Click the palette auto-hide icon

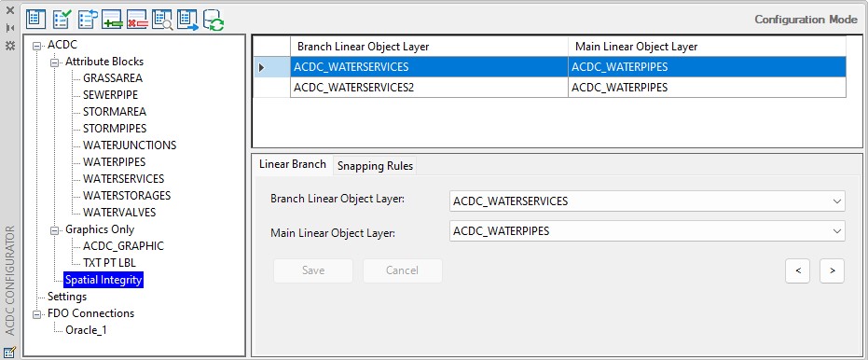(10, 28)
